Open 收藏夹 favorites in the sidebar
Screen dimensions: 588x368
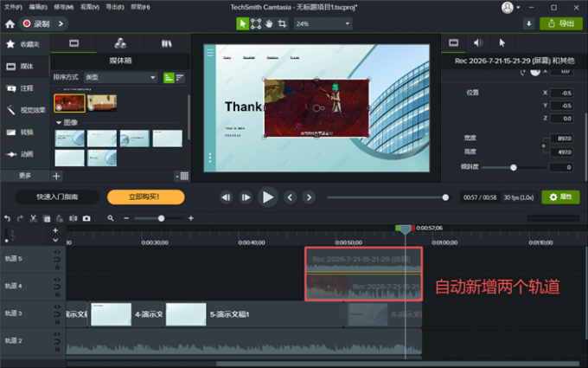coord(25,44)
